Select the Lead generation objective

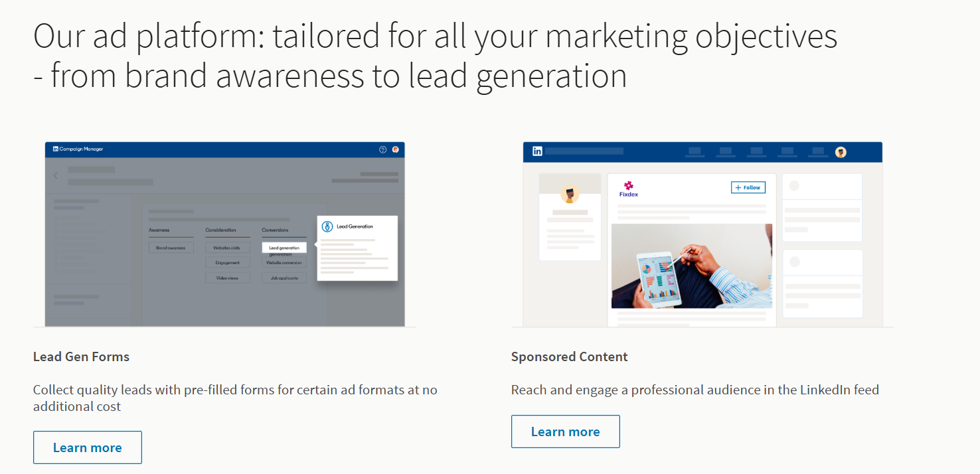click(284, 248)
